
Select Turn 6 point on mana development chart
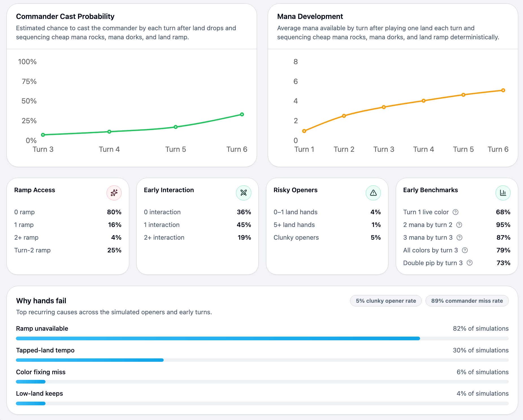(x=503, y=90)
